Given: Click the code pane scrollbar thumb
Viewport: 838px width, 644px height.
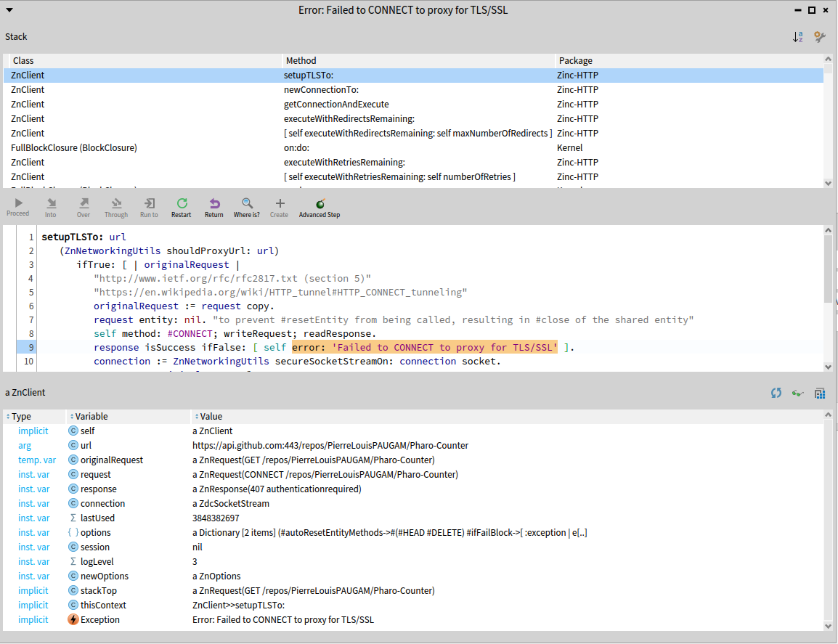Looking at the screenshot, I should click(829, 270).
